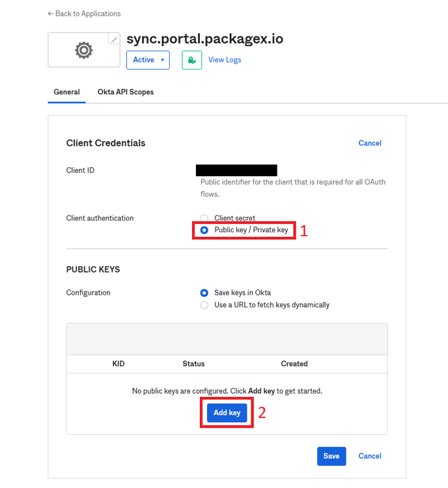This screenshot has height=488, width=448.
Task: Click the KID column header
Action: click(119, 364)
